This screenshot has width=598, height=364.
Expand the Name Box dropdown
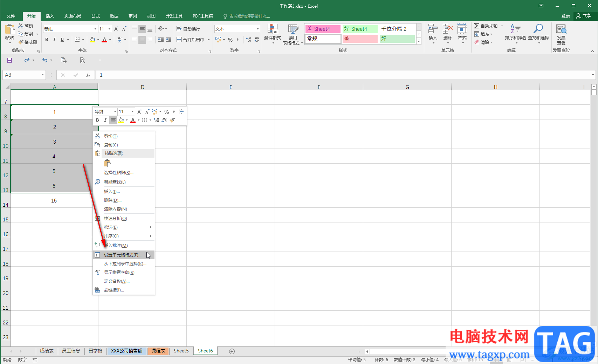42,75
